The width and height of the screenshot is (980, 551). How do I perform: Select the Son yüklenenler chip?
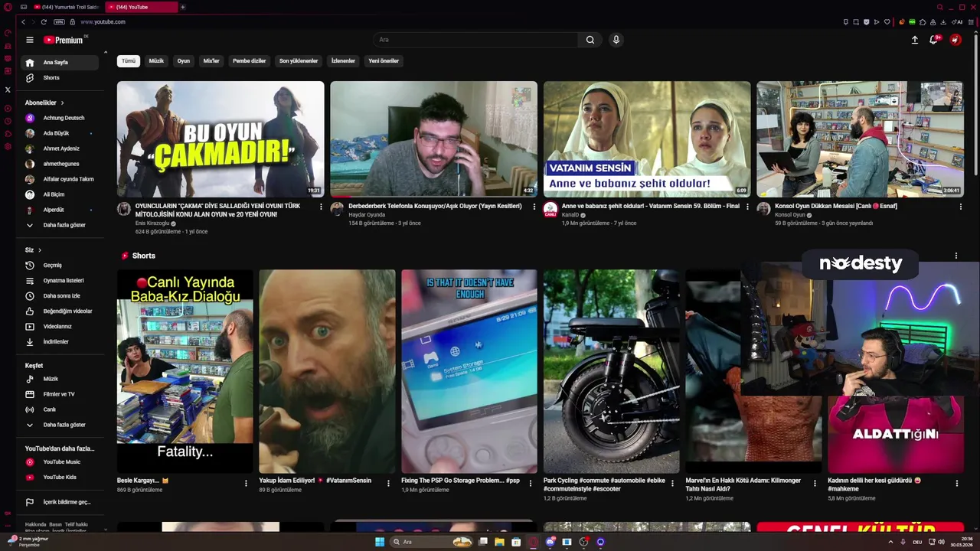coord(299,60)
